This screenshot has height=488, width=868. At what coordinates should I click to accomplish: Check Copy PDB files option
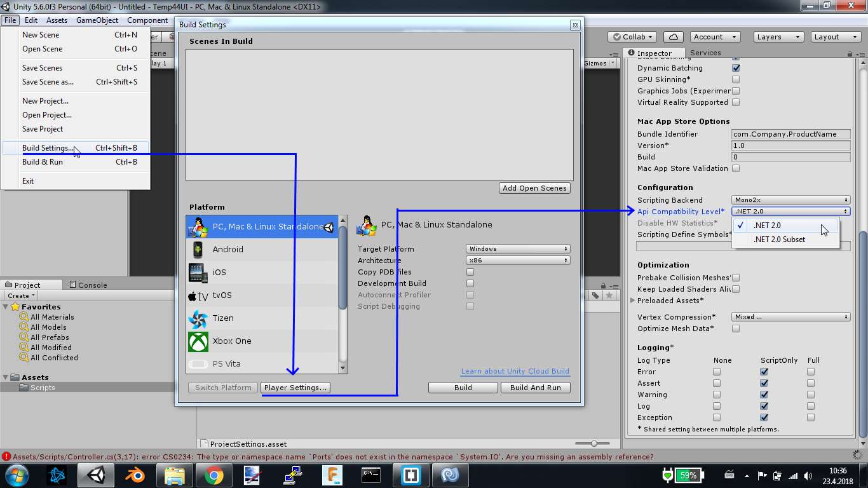pyautogui.click(x=470, y=272)
